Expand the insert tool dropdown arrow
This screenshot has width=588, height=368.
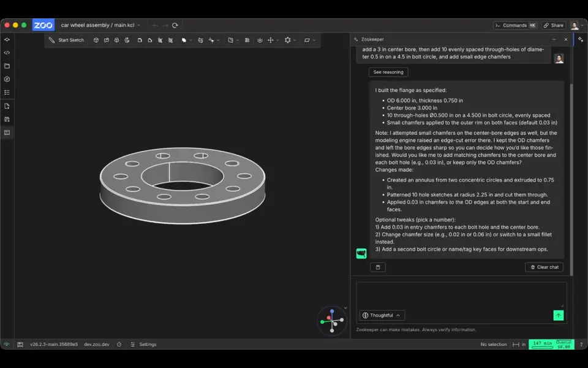[238, 40]
